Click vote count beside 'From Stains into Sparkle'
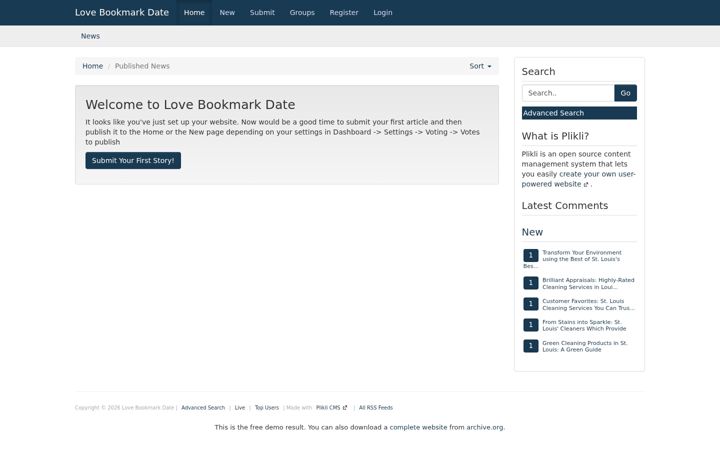 click(531, 325)
